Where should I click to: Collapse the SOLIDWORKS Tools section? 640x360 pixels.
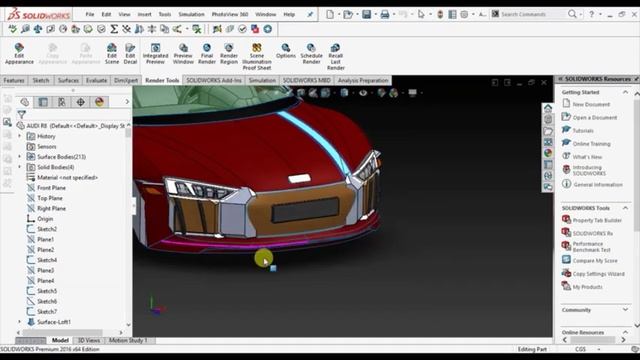625,208
